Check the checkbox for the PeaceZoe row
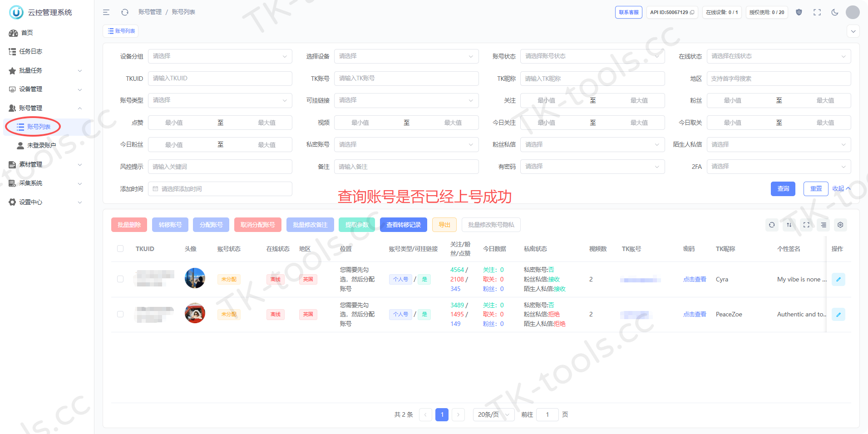This screenshot has height=434, width=868. click(120, 314)
